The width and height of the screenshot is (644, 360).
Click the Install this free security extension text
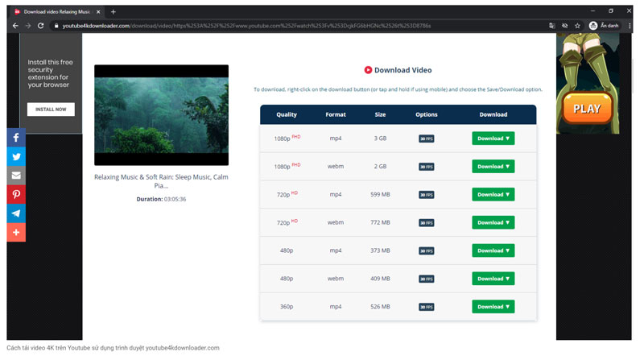tap(50, 73)
